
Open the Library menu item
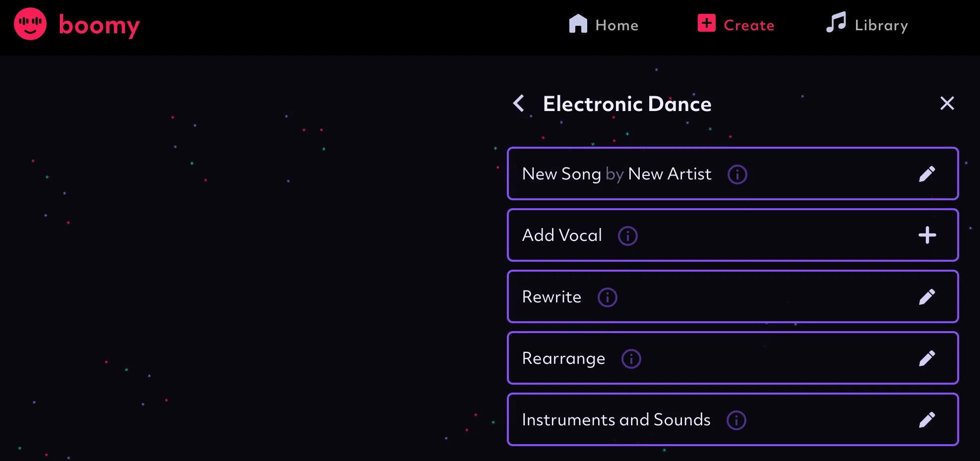[866, 24]
